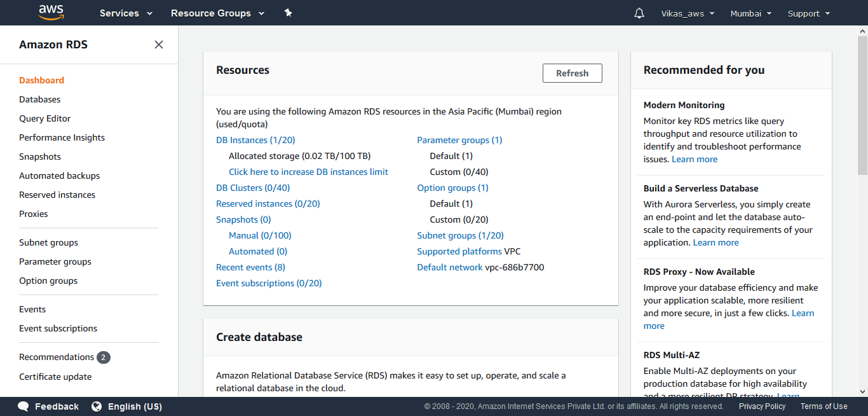
Task: Open Certificate update in the sidebar
Action: (55, 377)
